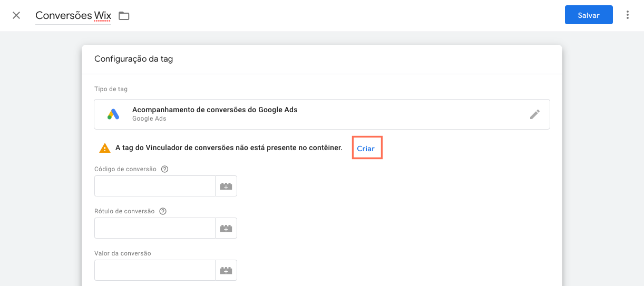Viewport: 644px width, 286px height.
Task: Click the Configuração da tag header
Action: [133, 59]
